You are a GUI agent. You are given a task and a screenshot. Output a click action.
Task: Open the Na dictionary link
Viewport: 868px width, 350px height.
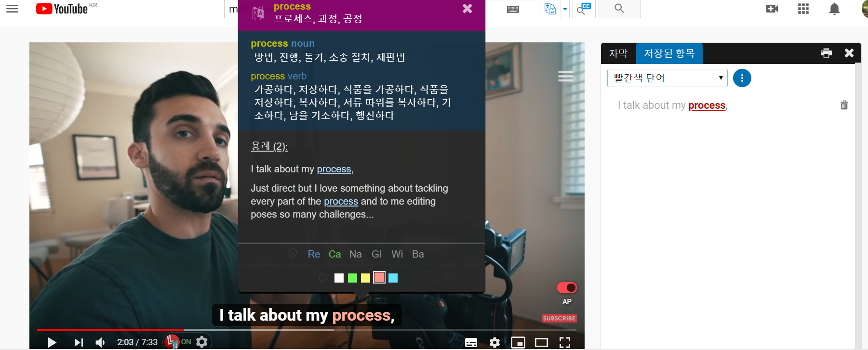(x=356, y=254)
